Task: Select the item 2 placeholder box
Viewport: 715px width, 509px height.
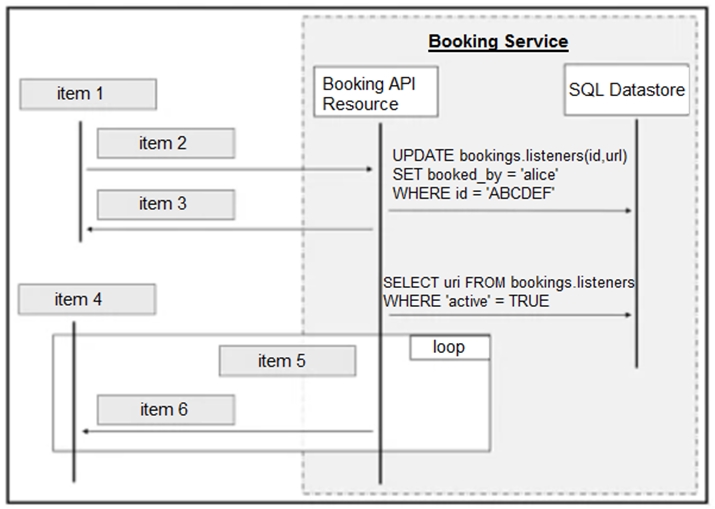Action: [x=165, y=143]
